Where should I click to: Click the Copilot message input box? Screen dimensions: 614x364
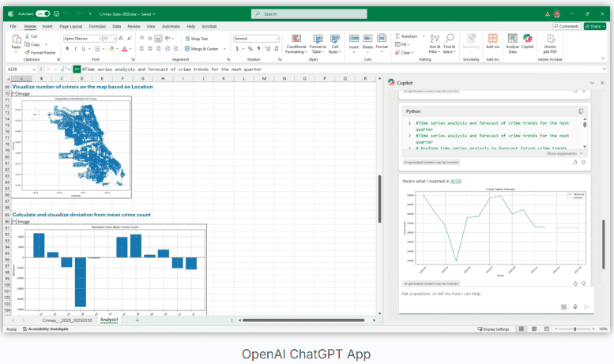[x=474, y=294]
